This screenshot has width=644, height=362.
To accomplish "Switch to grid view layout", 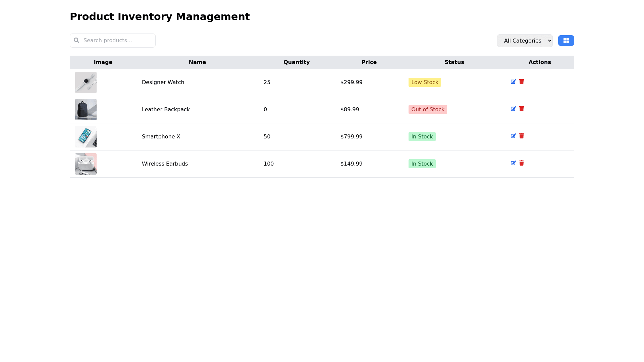I will click(x=566, y=41).
